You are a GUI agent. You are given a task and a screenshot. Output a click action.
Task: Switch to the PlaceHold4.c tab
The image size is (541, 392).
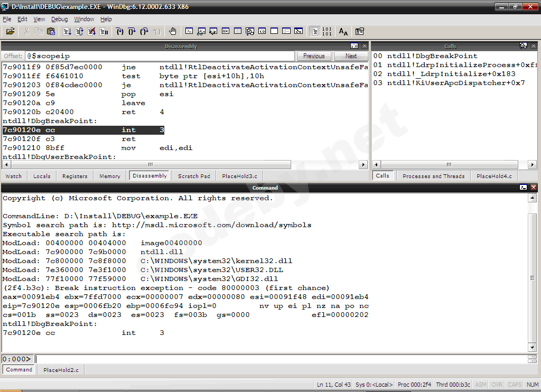(x=494, y=176)
